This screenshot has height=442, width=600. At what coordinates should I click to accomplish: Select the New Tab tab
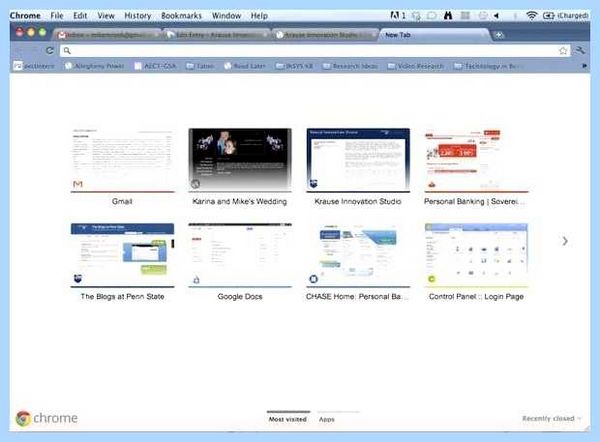tap(434, 35)
